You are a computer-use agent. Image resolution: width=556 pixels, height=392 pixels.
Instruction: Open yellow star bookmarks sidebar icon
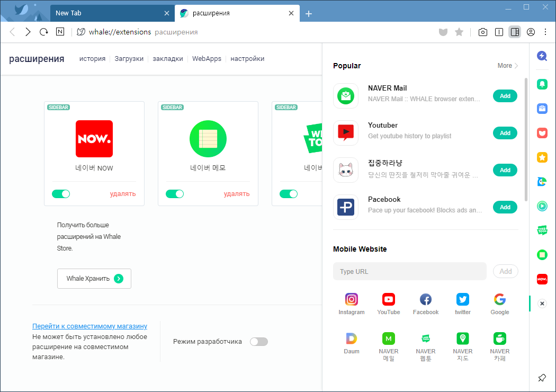click(x=542, y=157)
